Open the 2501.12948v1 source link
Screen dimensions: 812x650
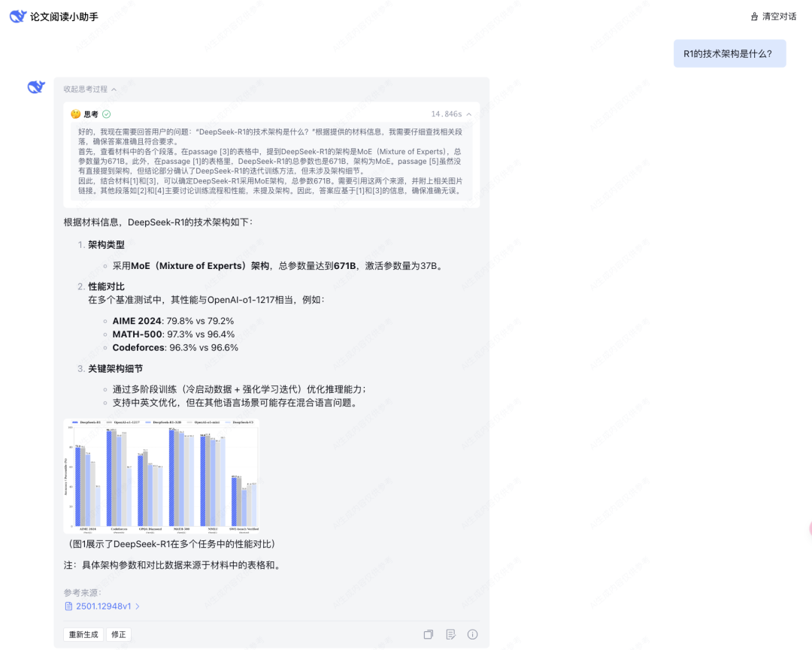click(103, 606)
